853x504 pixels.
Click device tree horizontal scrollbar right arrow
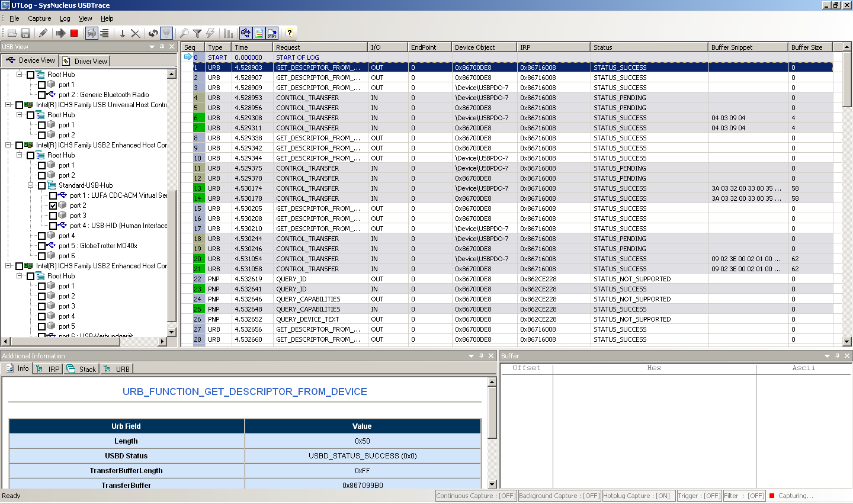pos(162,341)
